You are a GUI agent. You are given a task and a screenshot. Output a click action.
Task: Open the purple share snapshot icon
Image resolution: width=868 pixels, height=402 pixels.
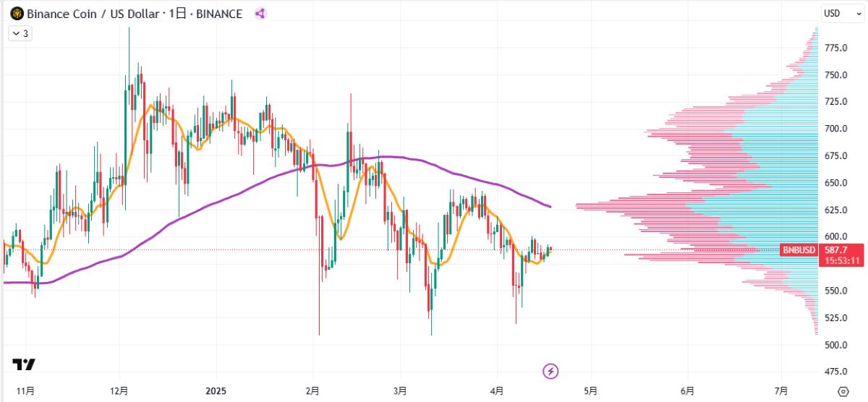[260, 14]
